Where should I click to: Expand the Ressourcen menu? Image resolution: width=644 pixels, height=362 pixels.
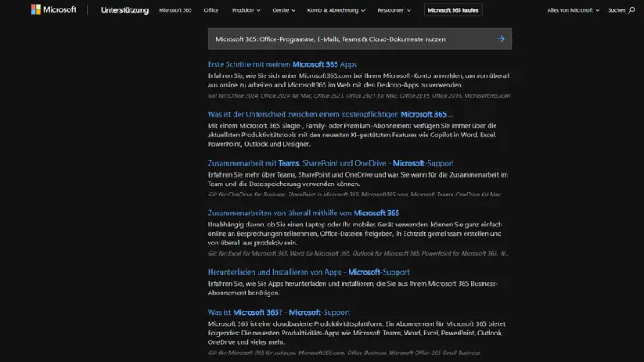[394, 10]
